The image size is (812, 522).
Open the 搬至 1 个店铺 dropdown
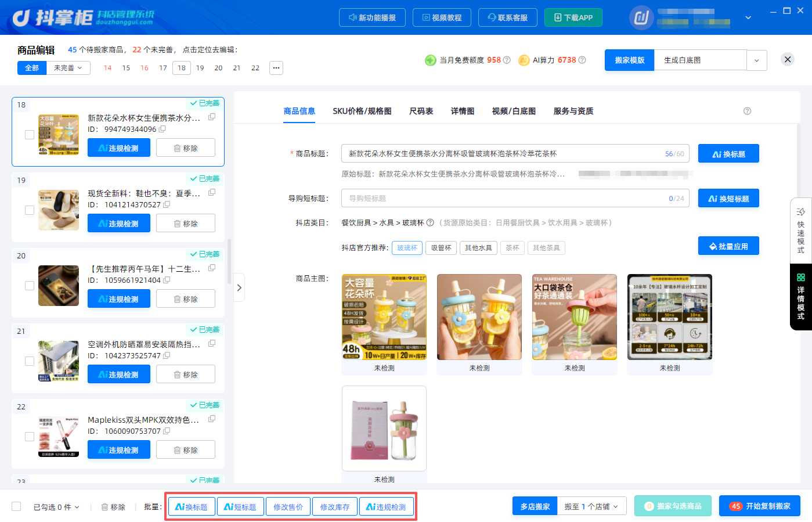pos(591,506)
